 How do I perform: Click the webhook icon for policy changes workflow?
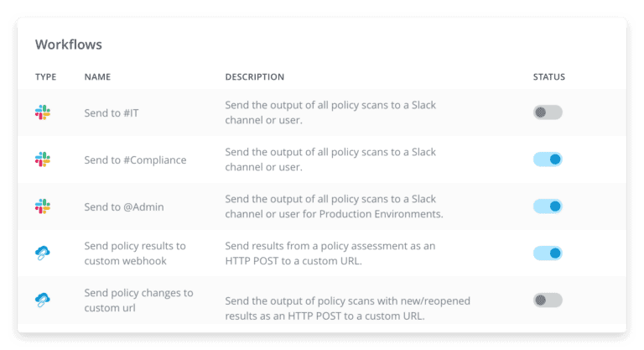[43, 300]
